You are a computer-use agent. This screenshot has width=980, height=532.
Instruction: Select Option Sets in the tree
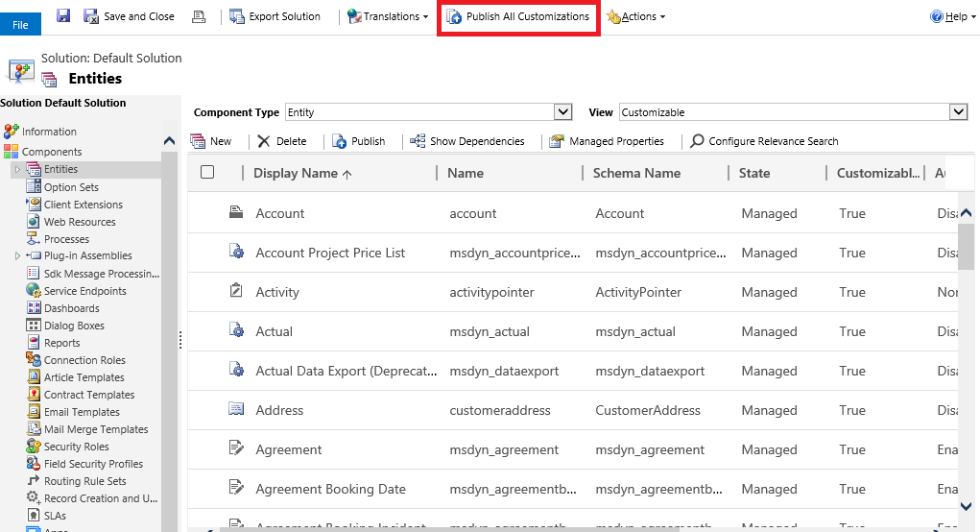71,187
